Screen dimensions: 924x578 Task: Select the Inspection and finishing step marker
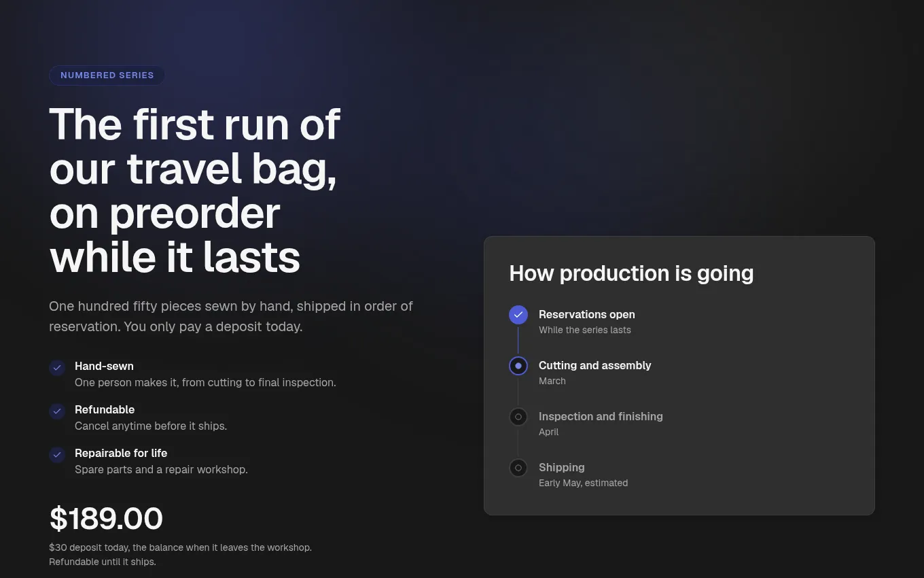(x=518, y=417)
